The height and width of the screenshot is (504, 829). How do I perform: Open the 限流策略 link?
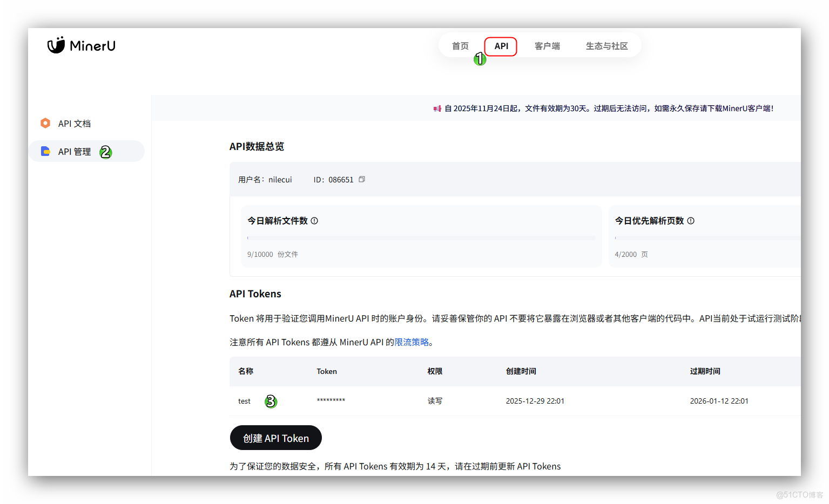click(412, 342)
